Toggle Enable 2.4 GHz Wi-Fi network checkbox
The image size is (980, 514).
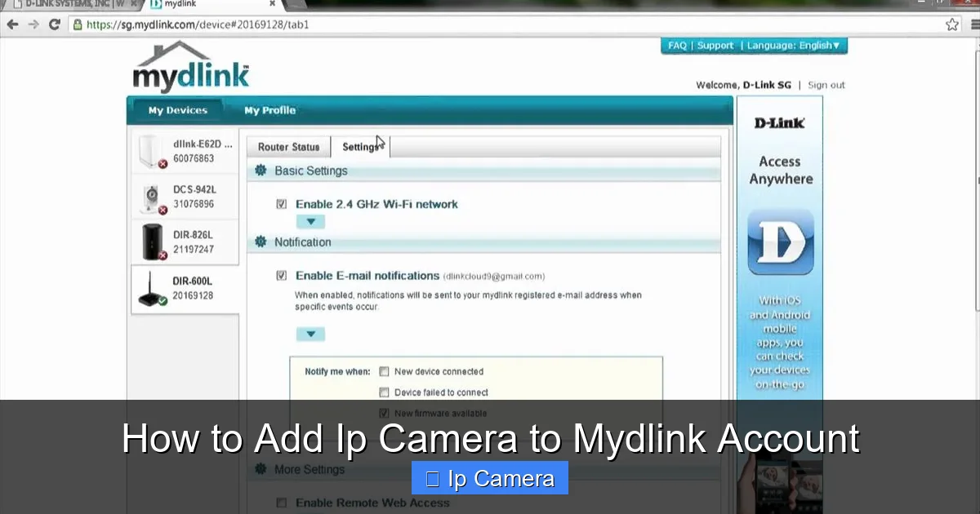click(282, 204)
